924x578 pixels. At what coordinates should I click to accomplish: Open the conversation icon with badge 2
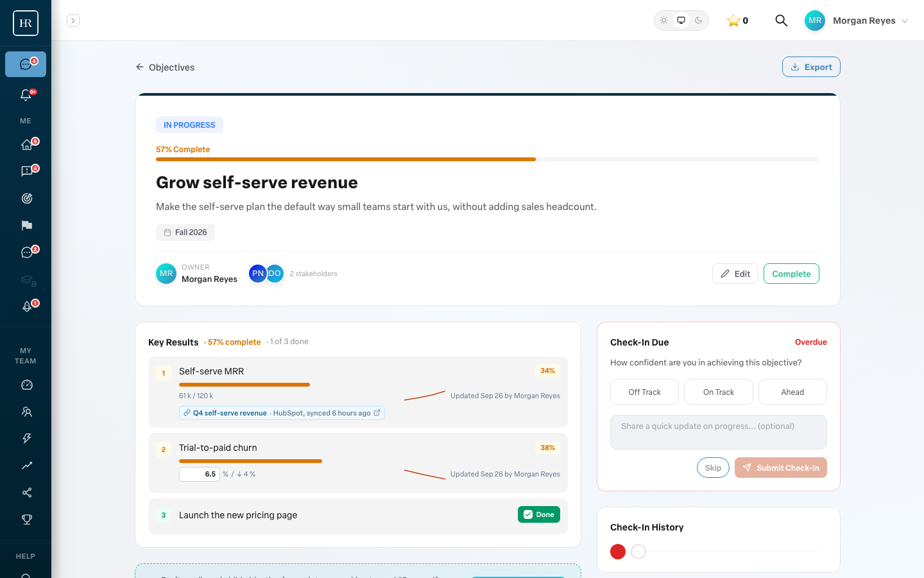26,252
